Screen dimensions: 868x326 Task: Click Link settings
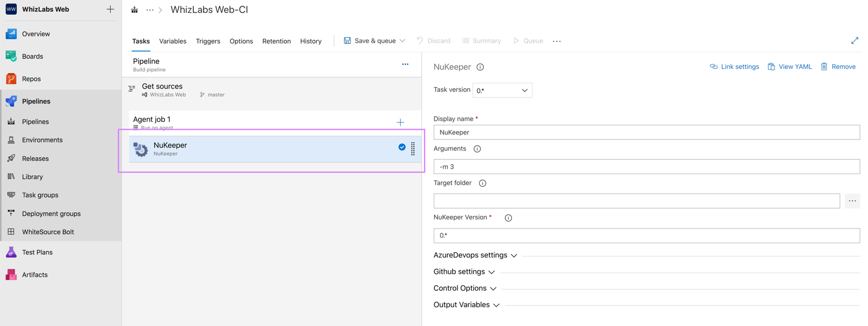pyautogui.click(x=734, y=67)
